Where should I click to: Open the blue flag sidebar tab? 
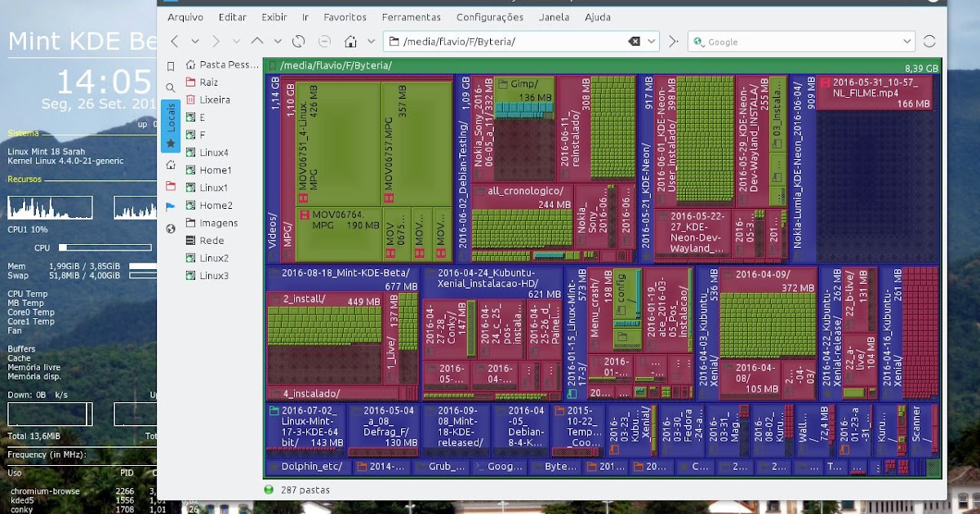pos(171,207)
